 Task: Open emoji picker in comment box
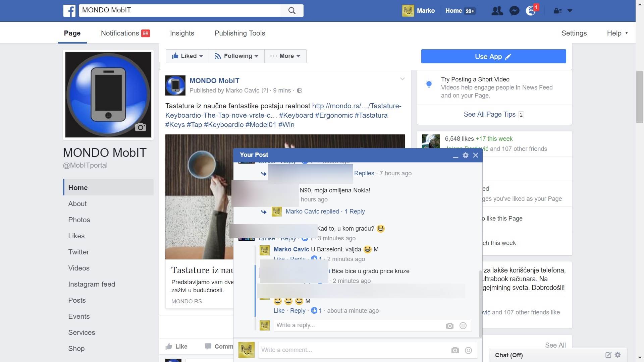click(468, 350)
